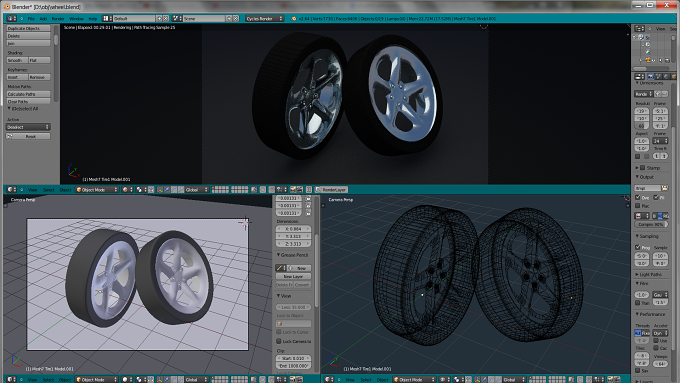Click the 3D manipulator toggle icon in top header
The image size is (680, 383).
pos(160,190)
